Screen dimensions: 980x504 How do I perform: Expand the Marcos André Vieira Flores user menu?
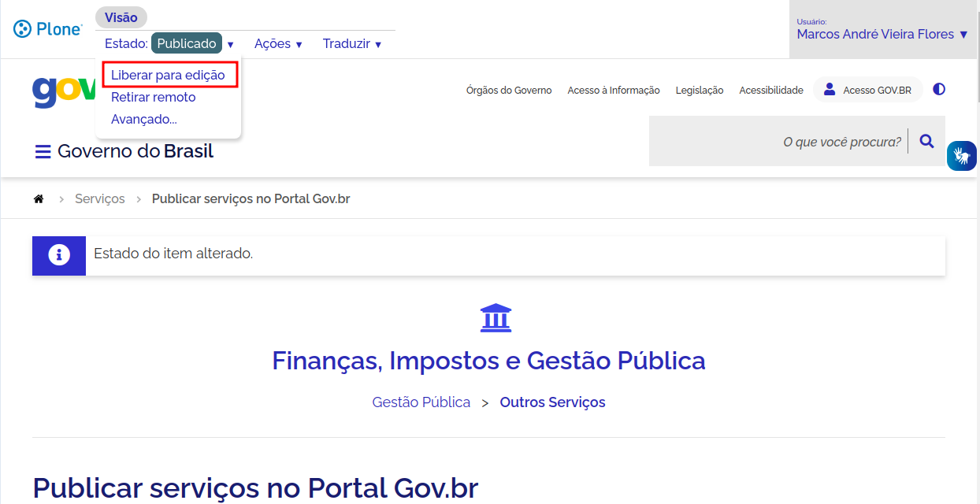(882, 34)
